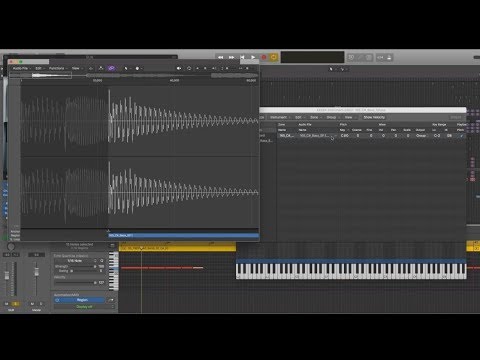
Task: Toggle the yellow Solo button on channel strip
Action: (x=15, y=304)
